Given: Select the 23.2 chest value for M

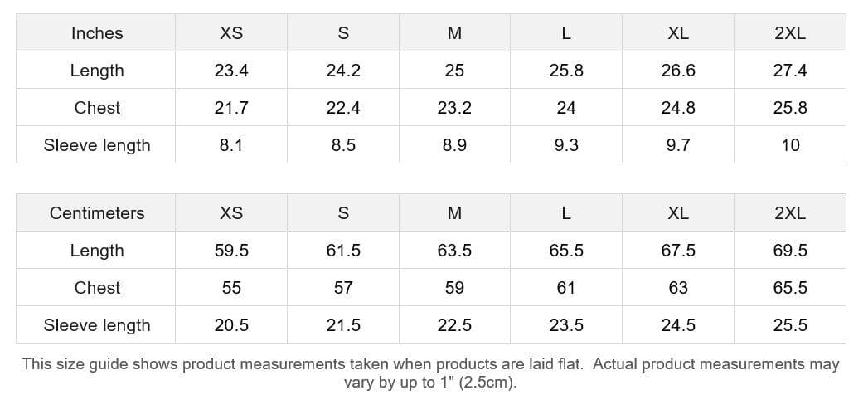Looking at the screenshot, I should click(x=454, y=108).
